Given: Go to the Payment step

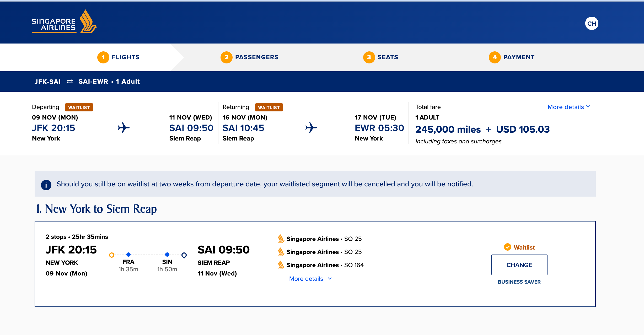Looking at the screenshot, I should [512, 57].
